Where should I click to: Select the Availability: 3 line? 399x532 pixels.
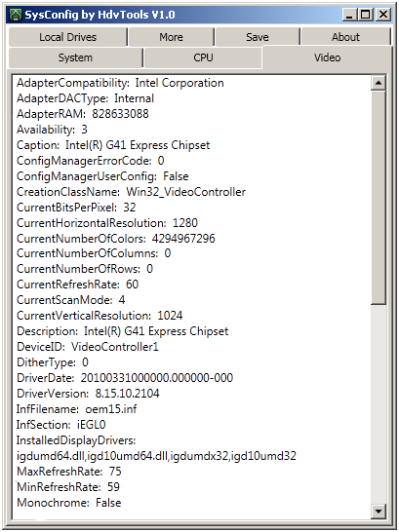pos(52,130)
